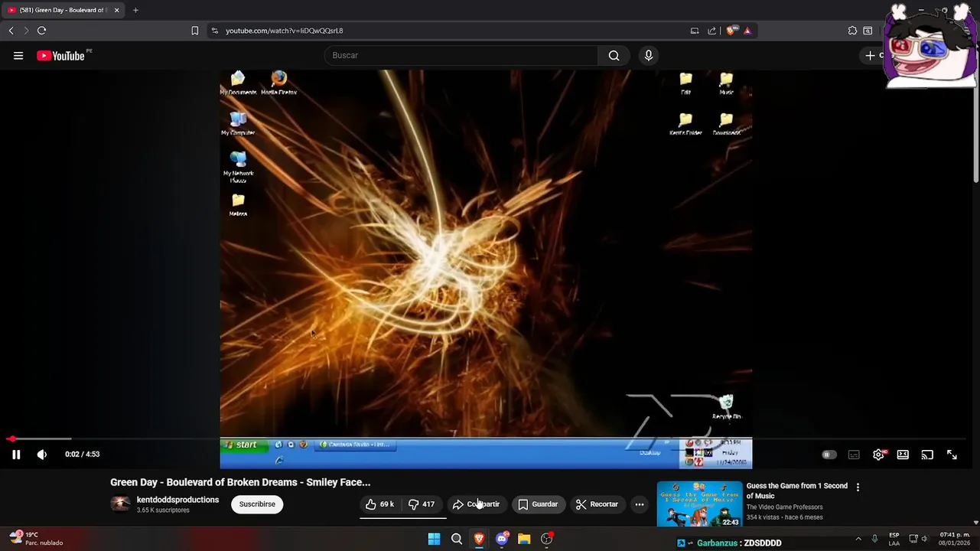Save the video with Guardar
Viewport: 980px width, 551px height.
(x=539, y=504)
